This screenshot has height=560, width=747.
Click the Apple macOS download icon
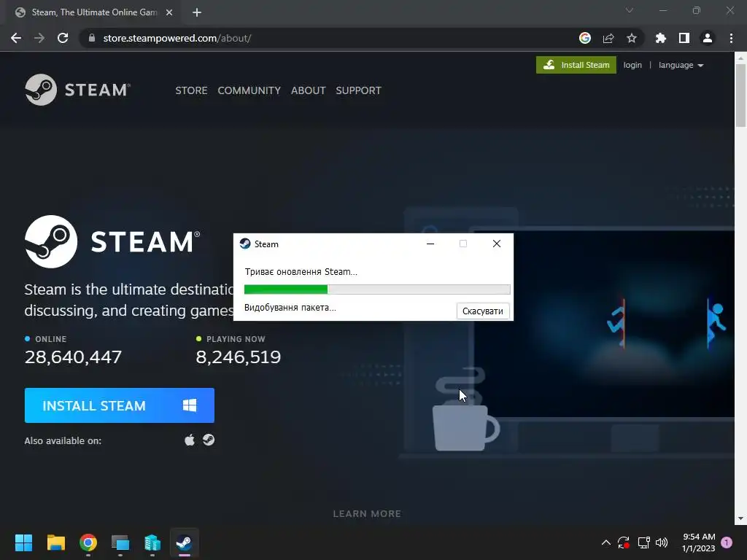point(190,440)
